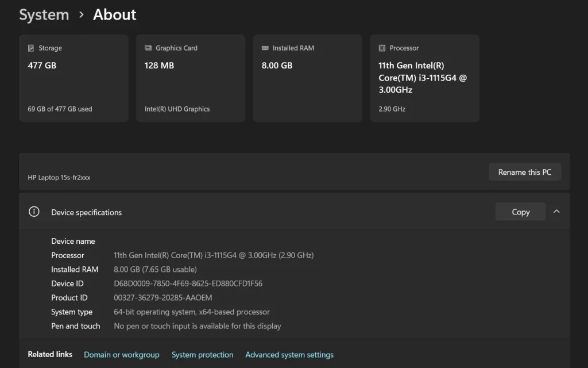
Task: Click the Processor chip icon
Action: [x=382, y=48]
